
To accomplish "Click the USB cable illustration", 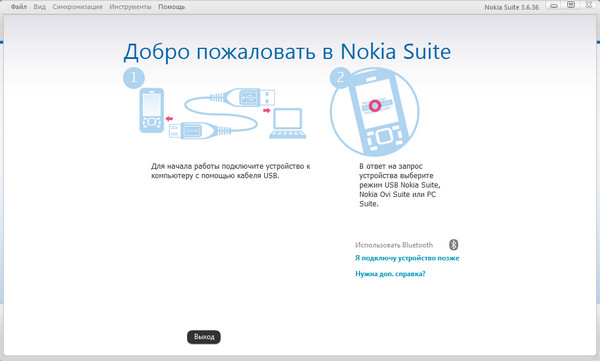I will (222, 113).
